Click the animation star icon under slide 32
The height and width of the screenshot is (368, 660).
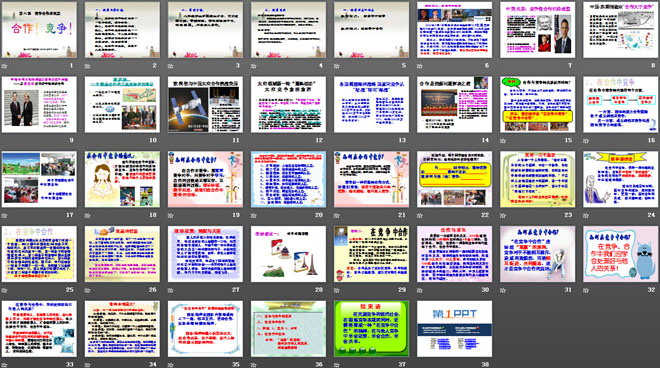coord(586,290)
